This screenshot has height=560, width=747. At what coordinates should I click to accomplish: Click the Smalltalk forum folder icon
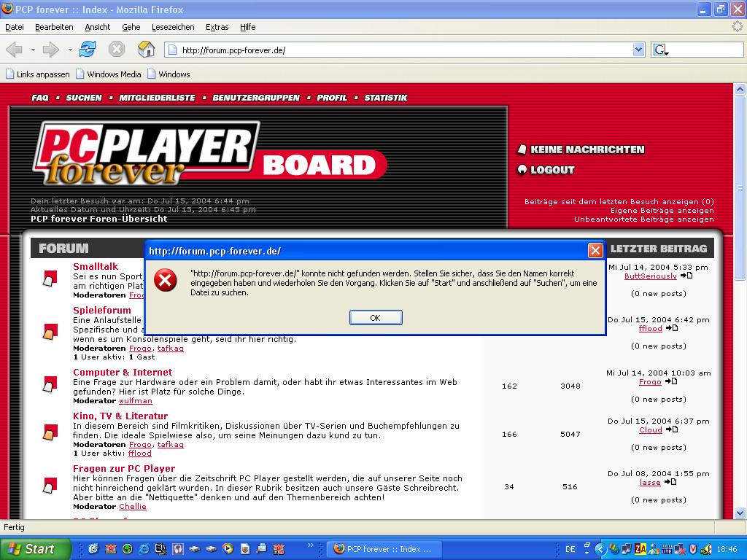point(50,279)
